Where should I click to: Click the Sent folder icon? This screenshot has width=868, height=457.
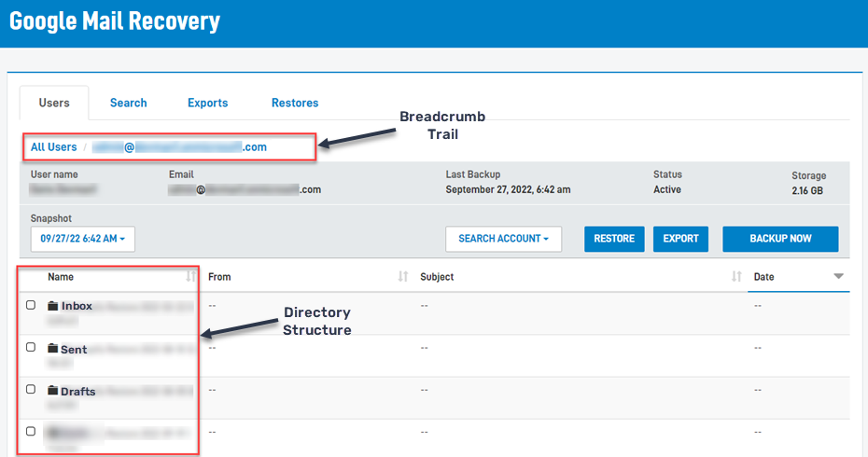[x=53, y=348]
